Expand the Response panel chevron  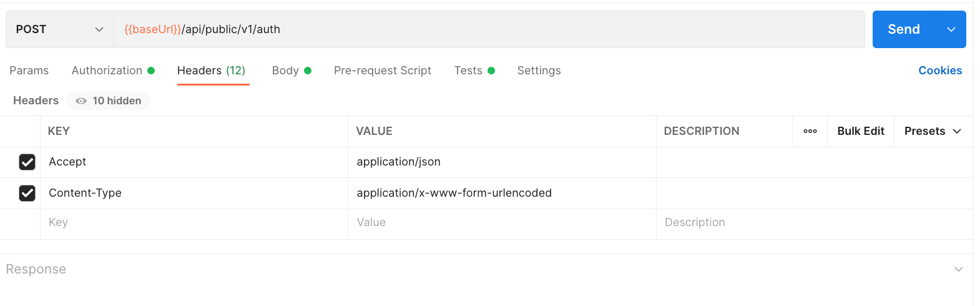pos(958,269)
